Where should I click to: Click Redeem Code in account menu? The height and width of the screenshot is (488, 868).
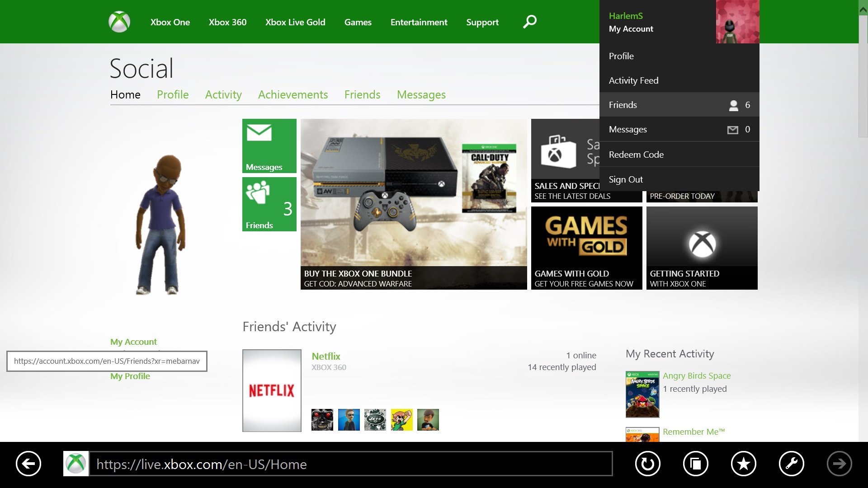pos(636,154)
